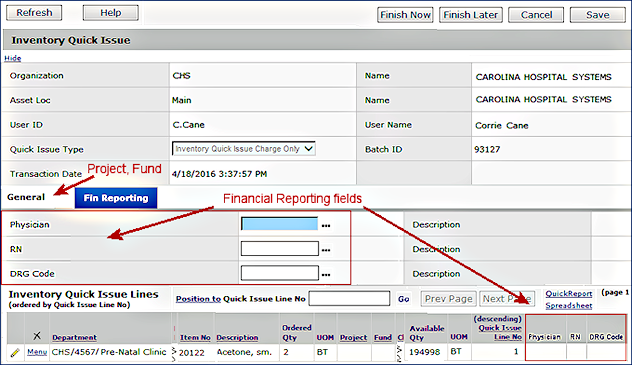Click the pencil edit icon in first line

tap(15, 353)
